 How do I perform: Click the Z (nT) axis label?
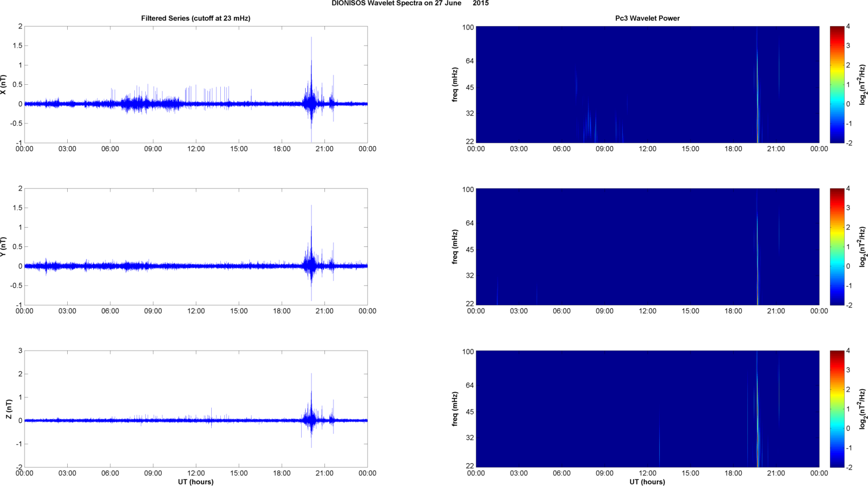point(9,409)
